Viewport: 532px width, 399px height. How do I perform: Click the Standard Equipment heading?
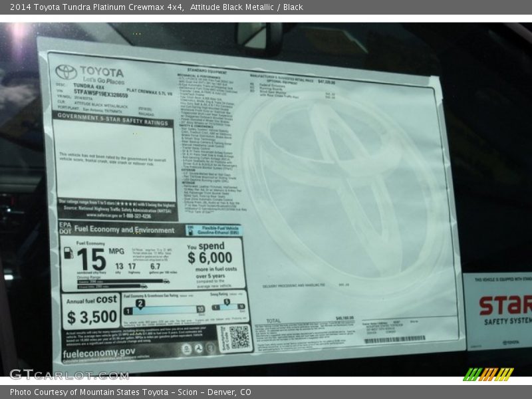tap(202, 70)
